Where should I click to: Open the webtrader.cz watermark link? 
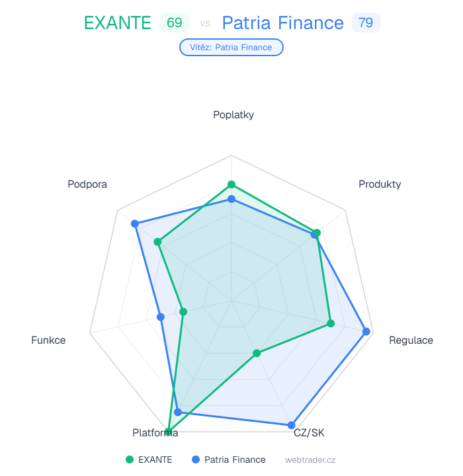click(x=311, y=459)
